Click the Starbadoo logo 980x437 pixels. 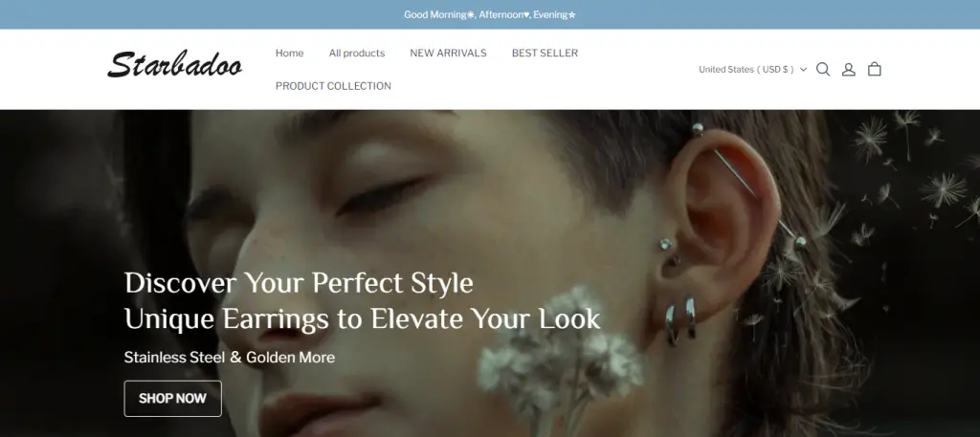174,65
